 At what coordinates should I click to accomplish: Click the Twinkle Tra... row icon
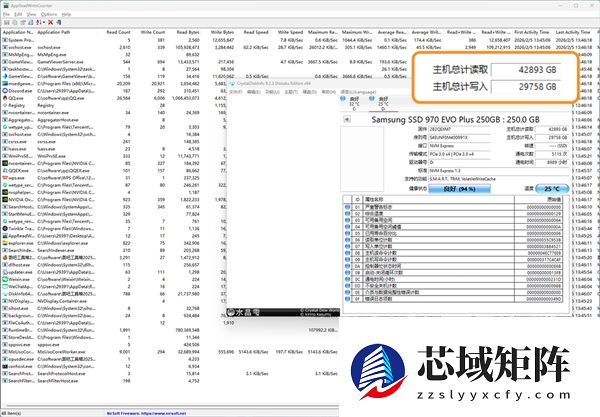(5, 229)
